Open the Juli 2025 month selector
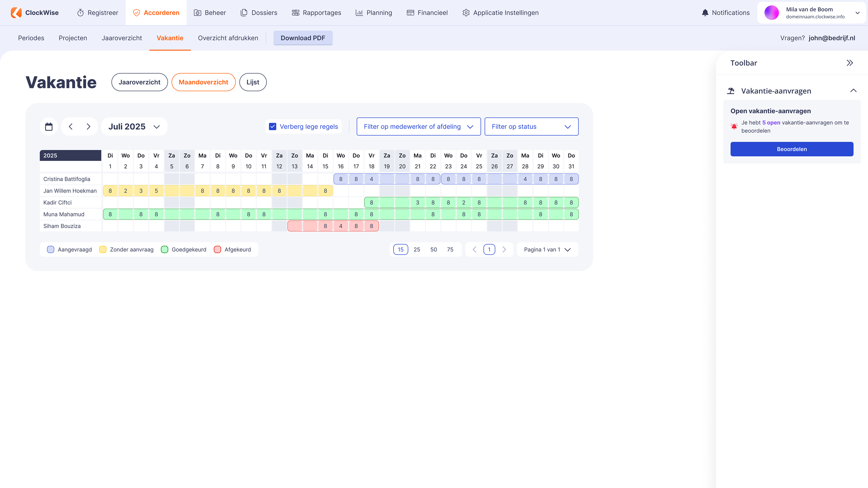Screen dimensions: 868x488 [134, 127]
